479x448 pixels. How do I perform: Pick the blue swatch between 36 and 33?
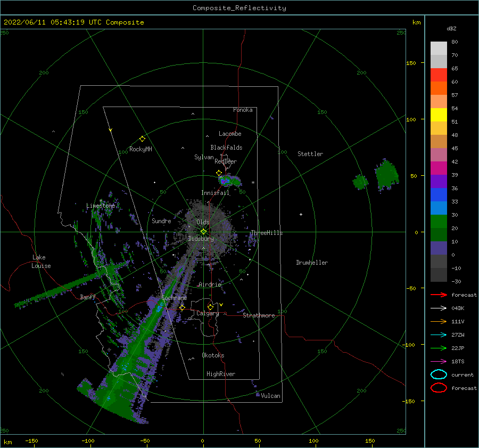(x=439, y=194)
